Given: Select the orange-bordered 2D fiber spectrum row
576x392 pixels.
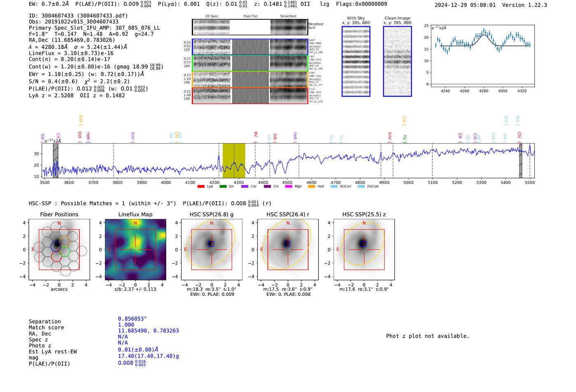Looking at the screenshot, I should pos(250,79).
